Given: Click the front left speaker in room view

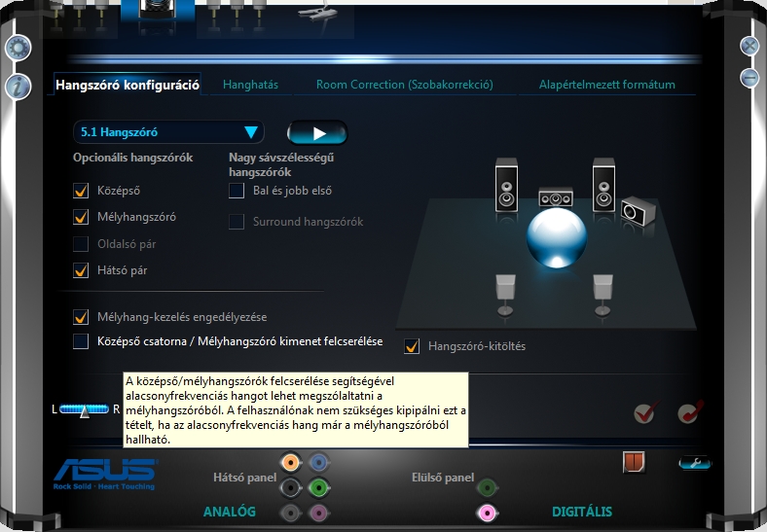Looking at the screenshot, I should (506, 185).
